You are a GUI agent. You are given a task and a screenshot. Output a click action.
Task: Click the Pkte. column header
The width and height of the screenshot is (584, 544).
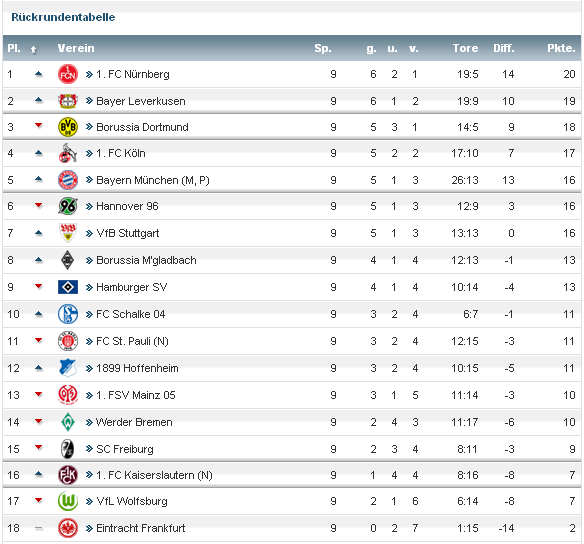point(561,48)
